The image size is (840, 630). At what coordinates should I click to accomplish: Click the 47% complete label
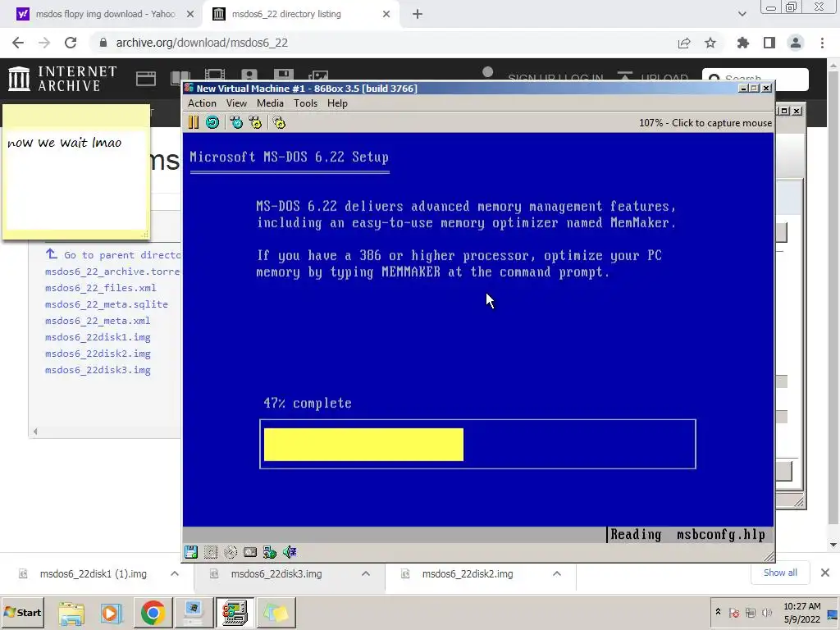308,404
